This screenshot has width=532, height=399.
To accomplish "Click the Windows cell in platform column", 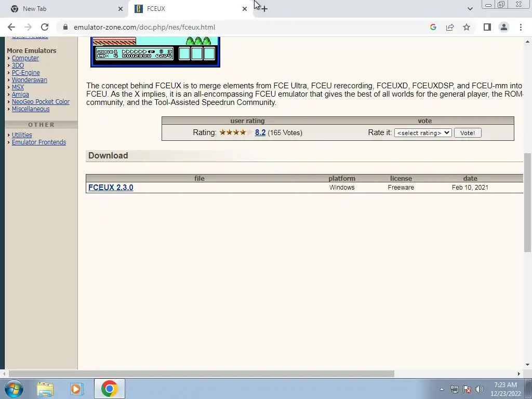I will 342,188.
